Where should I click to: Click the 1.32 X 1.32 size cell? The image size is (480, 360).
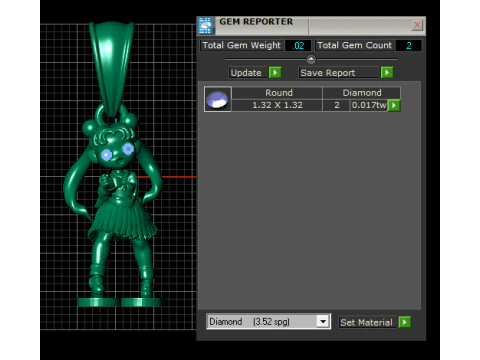pyautogui.click(x=278, y=105)
